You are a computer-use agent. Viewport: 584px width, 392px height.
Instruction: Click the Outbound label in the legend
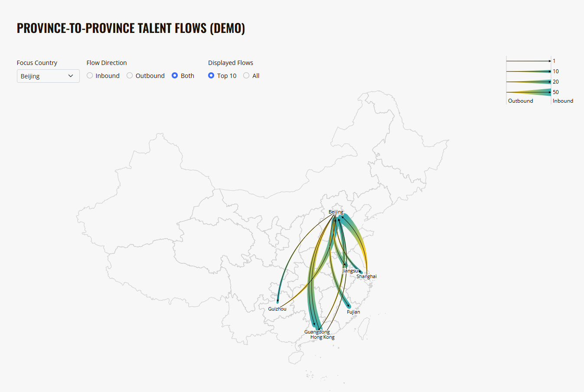(x=520, y=100)
